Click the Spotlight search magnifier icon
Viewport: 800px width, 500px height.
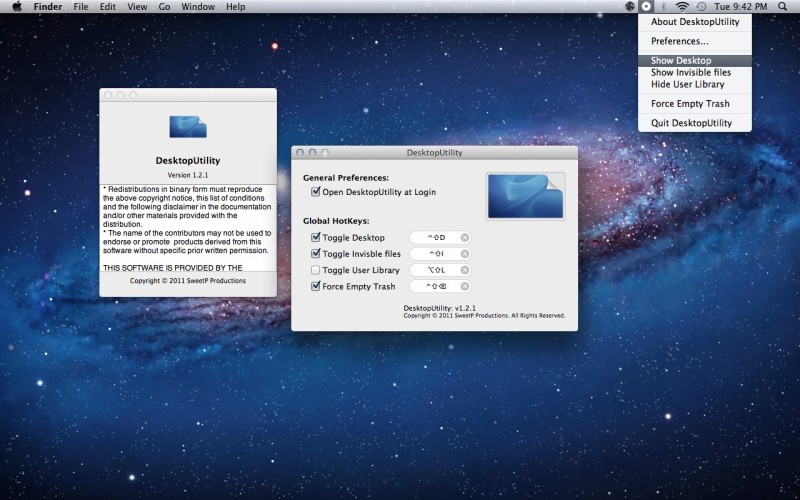coord(782,7)
